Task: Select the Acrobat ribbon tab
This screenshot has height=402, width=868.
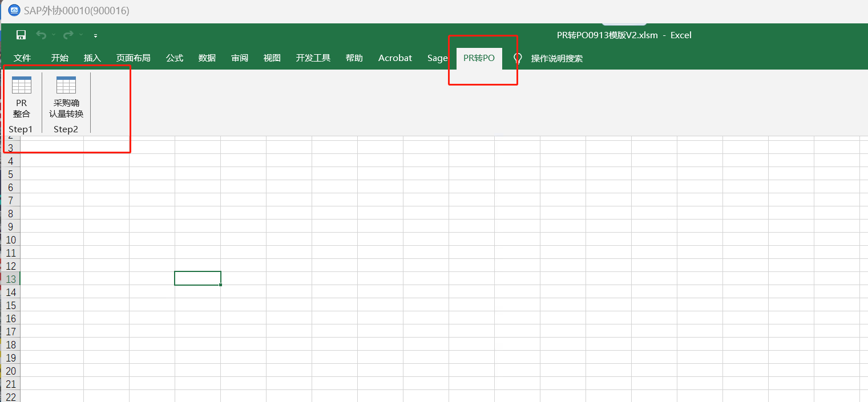Action: point(395,58)
